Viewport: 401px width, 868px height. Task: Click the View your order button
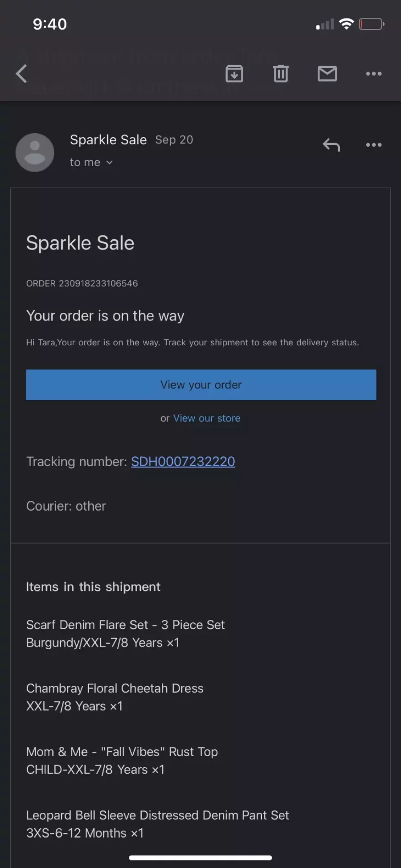point(201,385)
